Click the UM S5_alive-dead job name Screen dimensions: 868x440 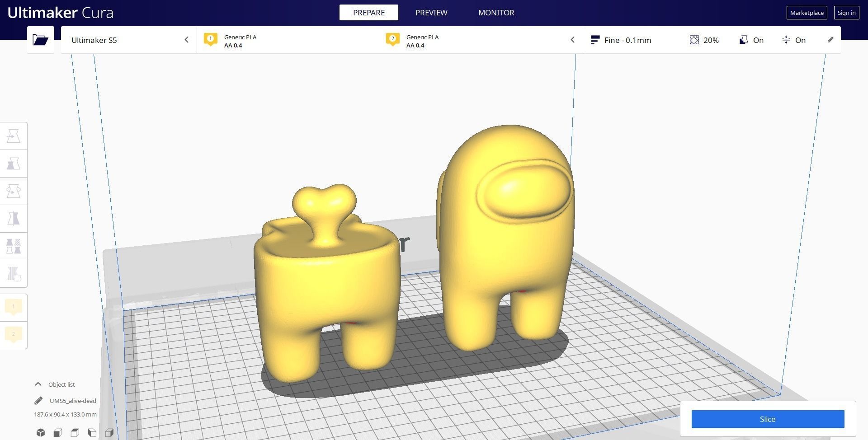(x=73, y=401)
